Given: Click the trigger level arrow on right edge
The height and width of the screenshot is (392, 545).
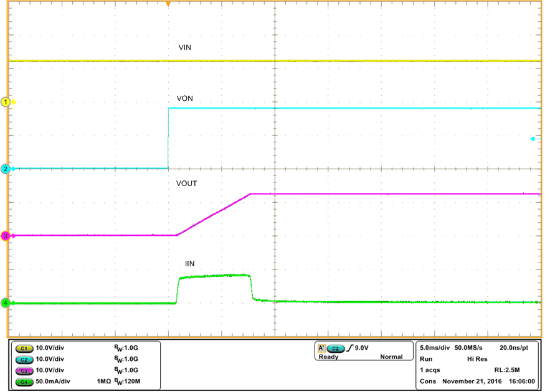Looking at the screenshot, I should (x=534, y=139).
